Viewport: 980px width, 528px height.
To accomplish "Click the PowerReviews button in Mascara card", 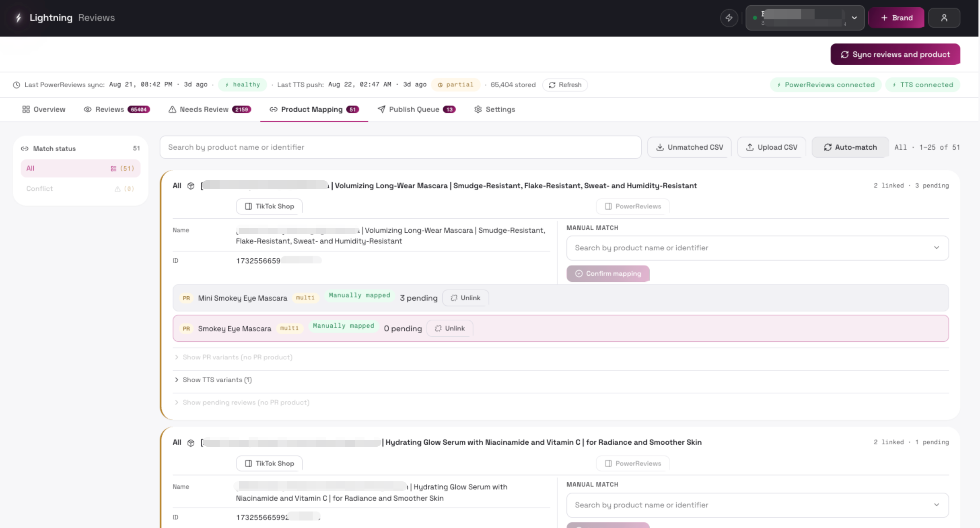I will [x=633, y=206].
